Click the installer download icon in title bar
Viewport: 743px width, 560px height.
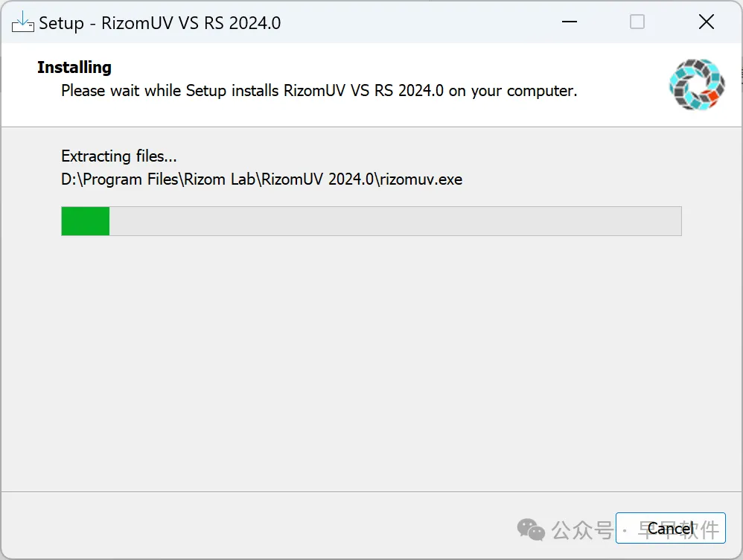(23, 22)
